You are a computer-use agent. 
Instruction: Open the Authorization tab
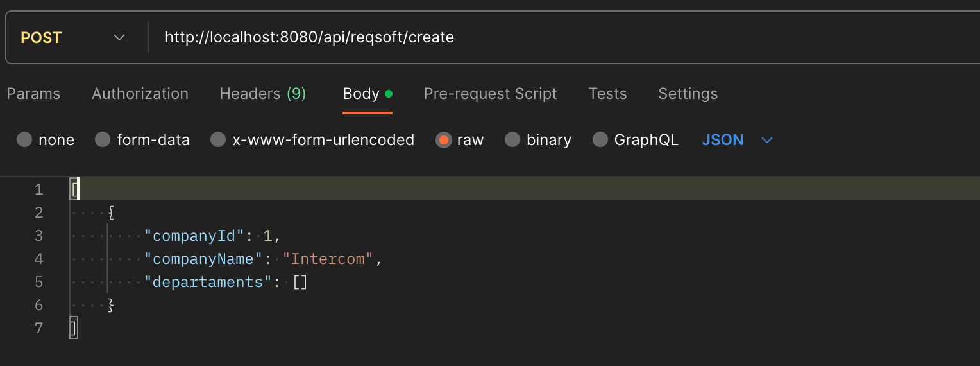140,94
